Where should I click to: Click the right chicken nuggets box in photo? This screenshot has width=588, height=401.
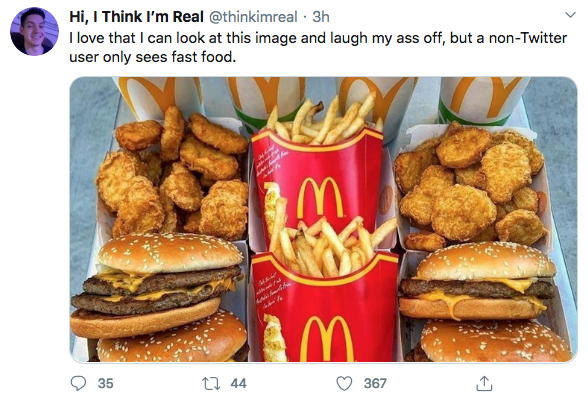point(471,186)
